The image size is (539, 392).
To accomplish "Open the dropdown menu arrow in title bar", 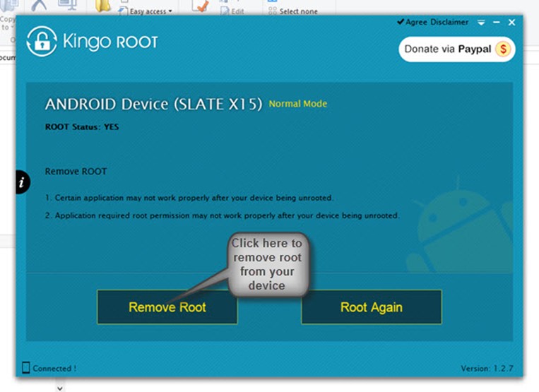I will [x=481, y=23].
